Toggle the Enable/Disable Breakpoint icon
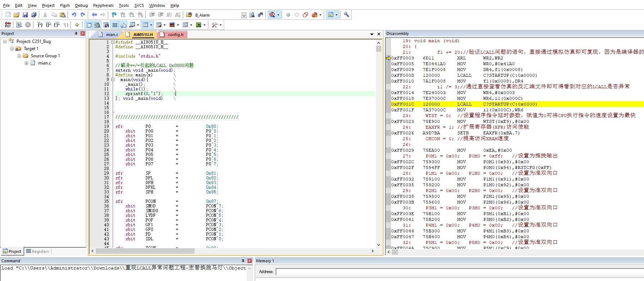644x281 pixels. [x=297, y=15]
